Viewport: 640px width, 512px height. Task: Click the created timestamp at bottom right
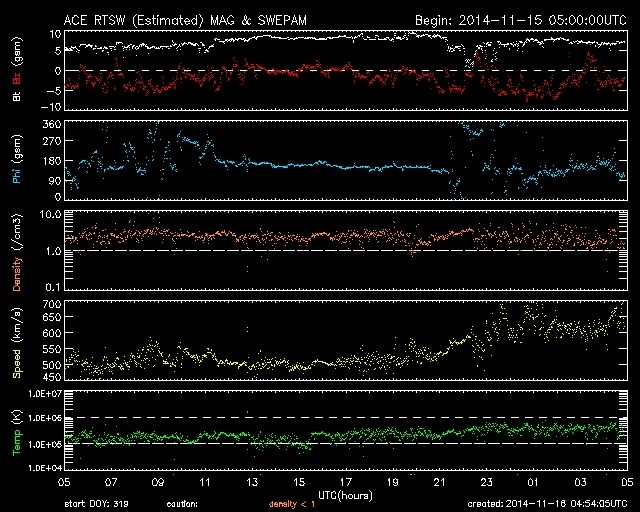click(546, 504)
